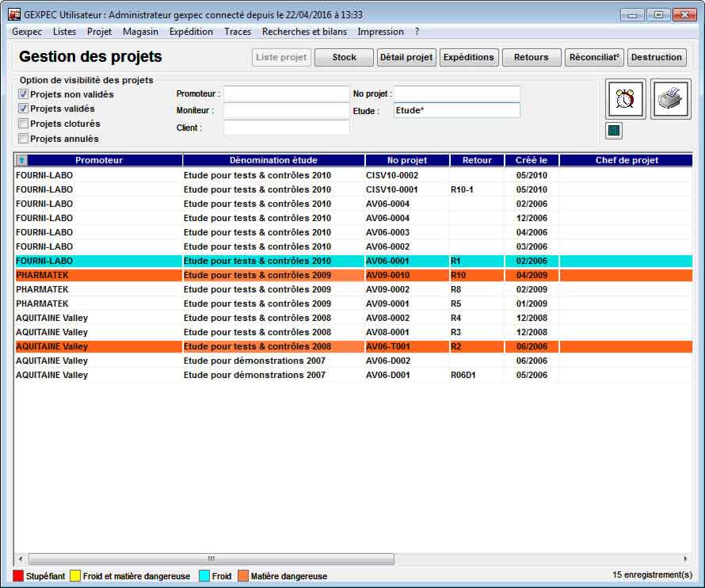Click the Expéditions button
Image resolution: width=705 pixels, height=588 pixels.
[x=469, y=57]
